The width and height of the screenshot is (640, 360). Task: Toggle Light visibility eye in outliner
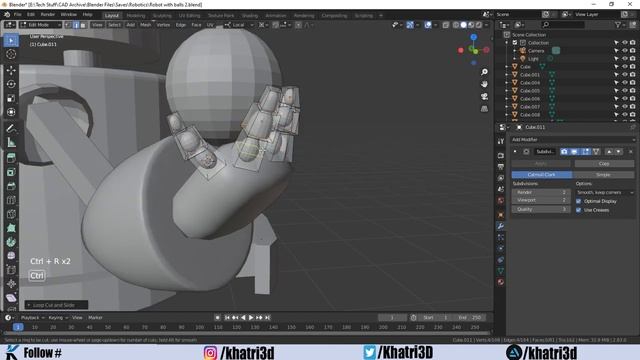pyautogui.click(x=624, y=59)
